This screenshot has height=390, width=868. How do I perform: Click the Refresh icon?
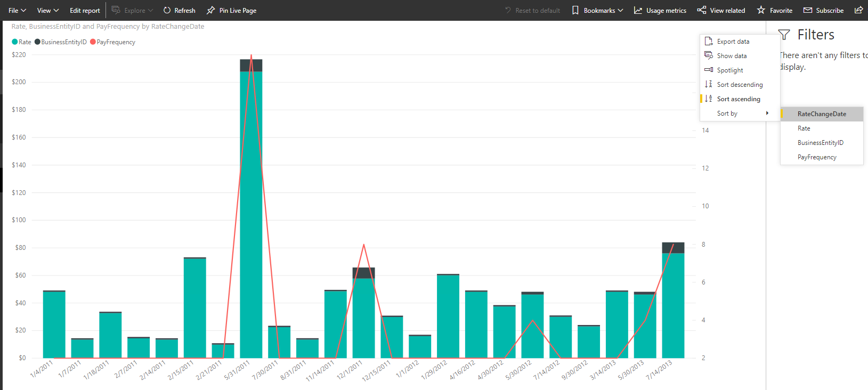[x=167, y=10]
